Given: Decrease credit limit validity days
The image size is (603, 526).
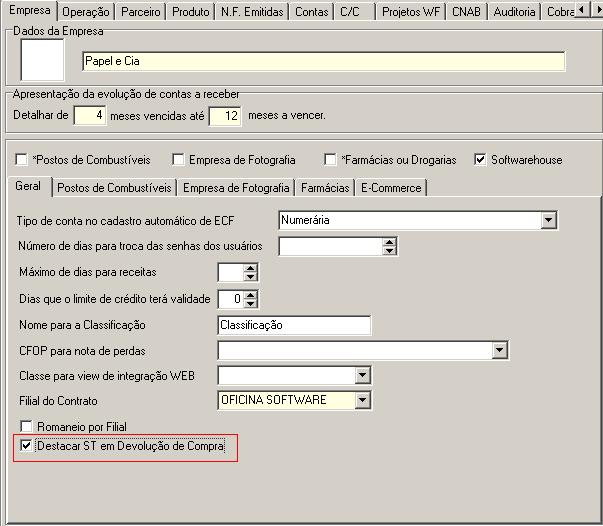Looking at the screenshot, I should click(250, 303).
